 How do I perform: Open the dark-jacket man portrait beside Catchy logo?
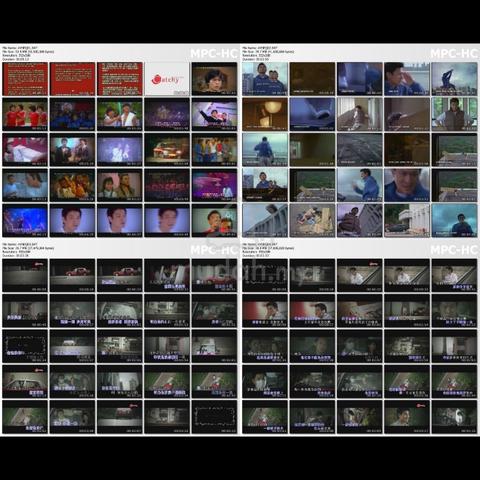coord(214,79)
